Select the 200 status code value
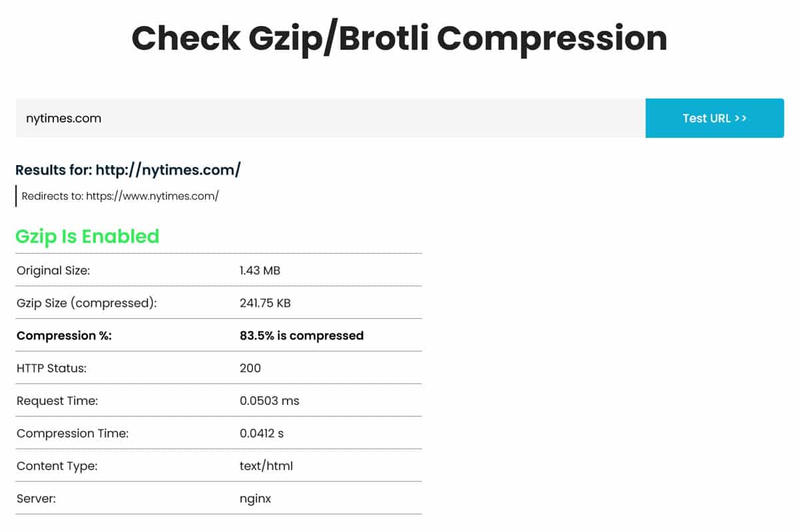This screenshot has width=799, height=532. 250,368
